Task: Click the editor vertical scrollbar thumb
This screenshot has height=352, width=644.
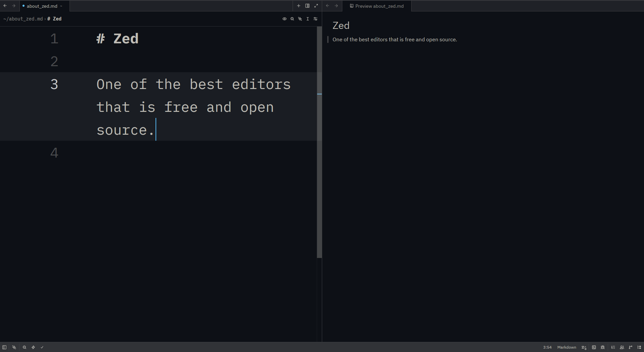Action: (319, 142)
